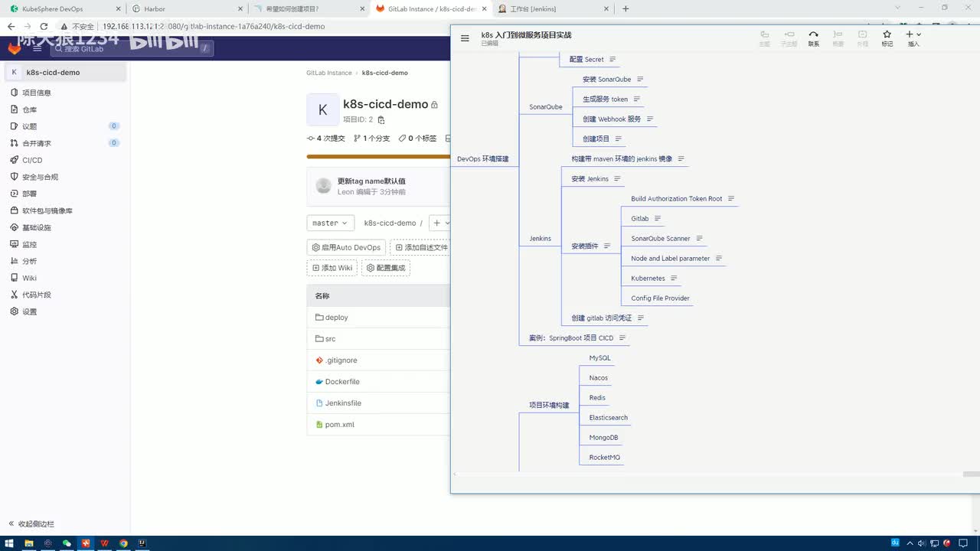Viewport: 980px width, 551px height.
Task: Select the DevOps 环境搭建 mind map node
Action: click(482, 159)
